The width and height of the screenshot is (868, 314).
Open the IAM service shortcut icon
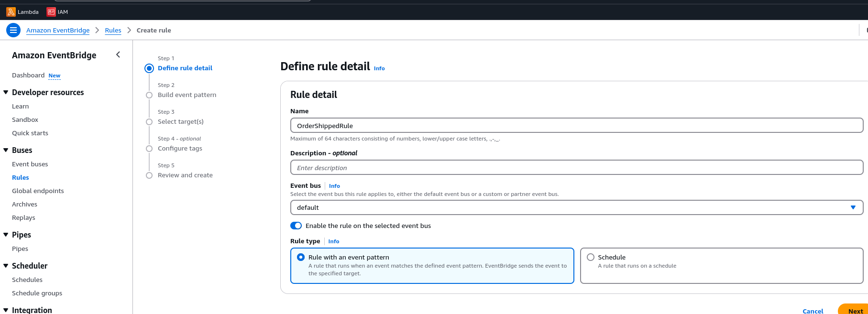pyautogui.click(x=51, y=12)
